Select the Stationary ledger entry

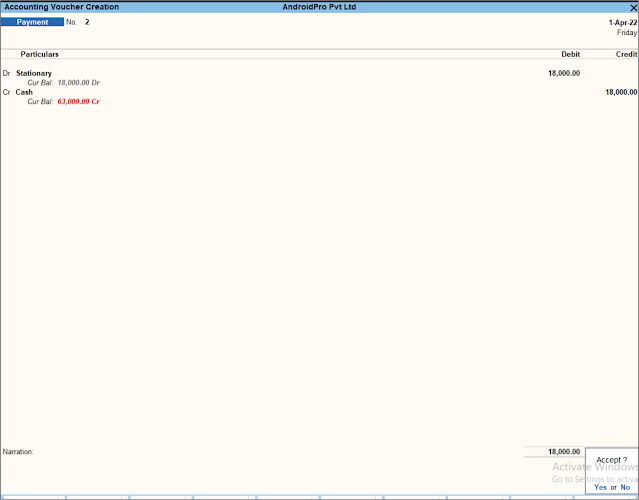[34, 73]
